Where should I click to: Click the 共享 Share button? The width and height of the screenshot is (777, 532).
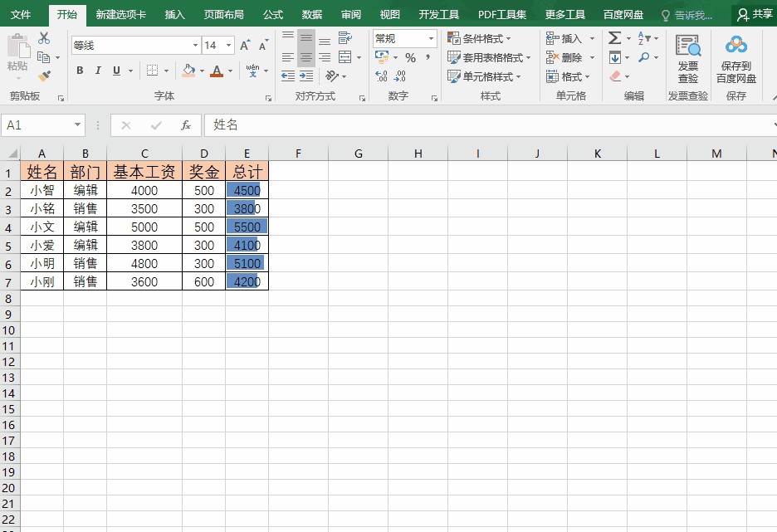click(755, 14)
